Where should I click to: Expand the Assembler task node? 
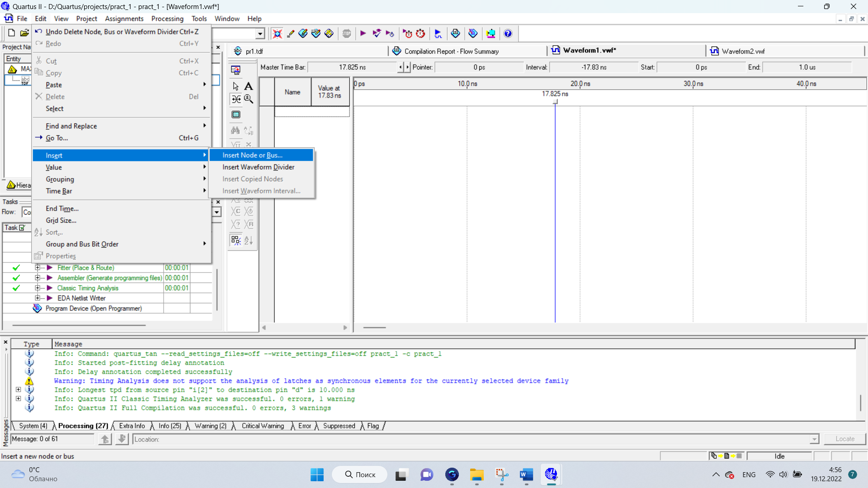(38, 278)
